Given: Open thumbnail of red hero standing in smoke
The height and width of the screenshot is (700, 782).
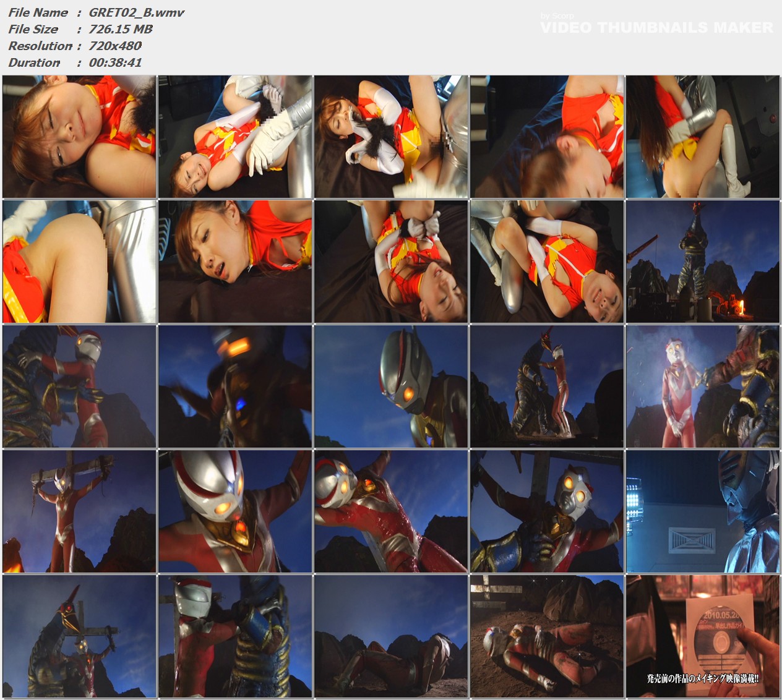Looking at the screenshot, I should pos(703,386).
